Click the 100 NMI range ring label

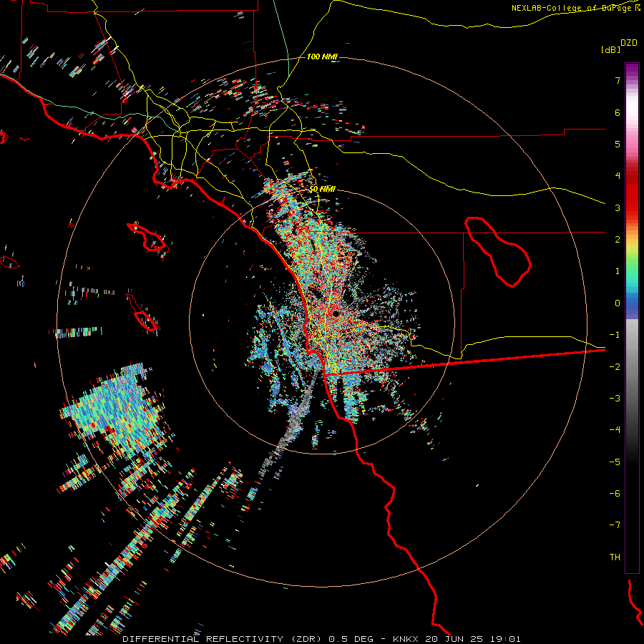coord(322,57)
